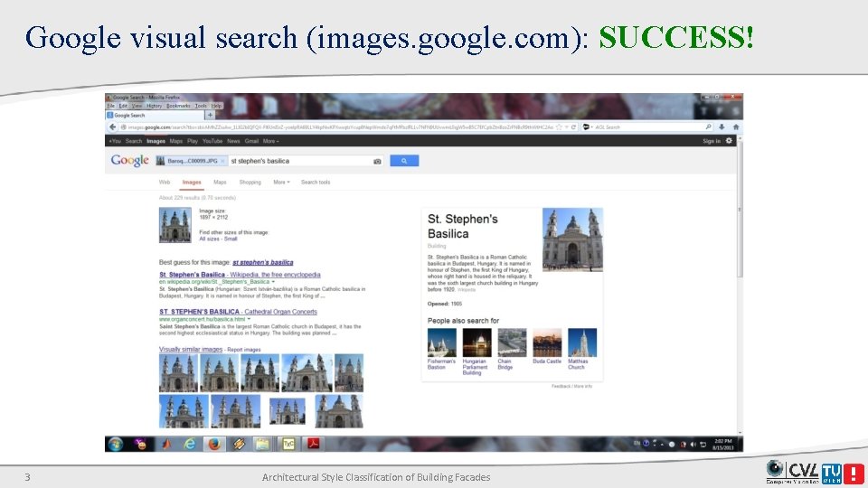Click the bookmark star in the address bar
Screen dimensions: 868x488
pyautogui.click(x=559, y=127)
